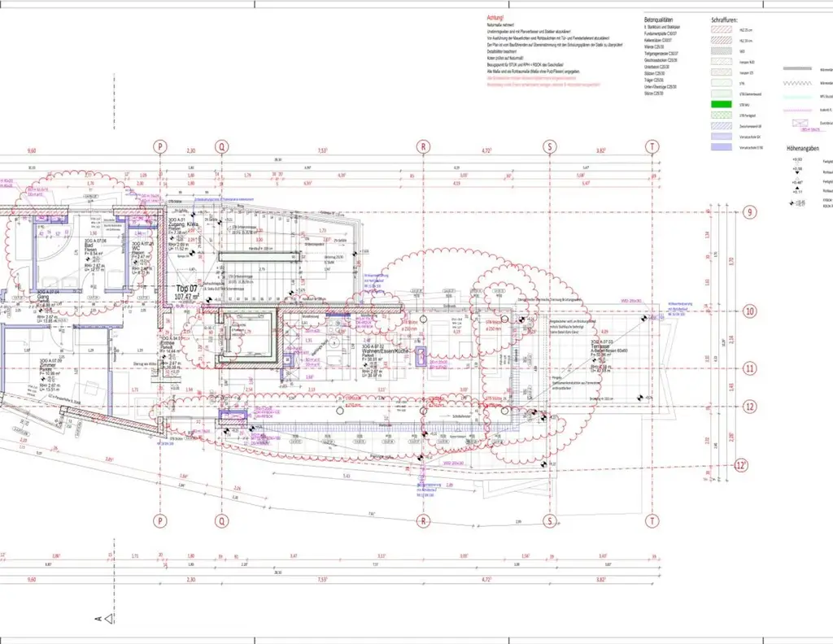Click the 'Detailblätter beachten!' note
This screenshot has width=833, height=644.
(x=501, y=51)
